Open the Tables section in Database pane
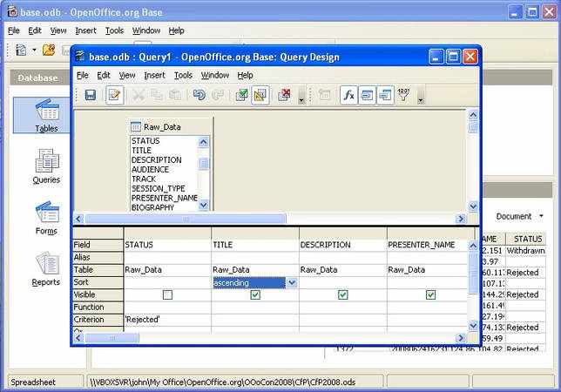The height and width of the screenshot is (392, 561). pyautogui.click(x=46, y=115)
